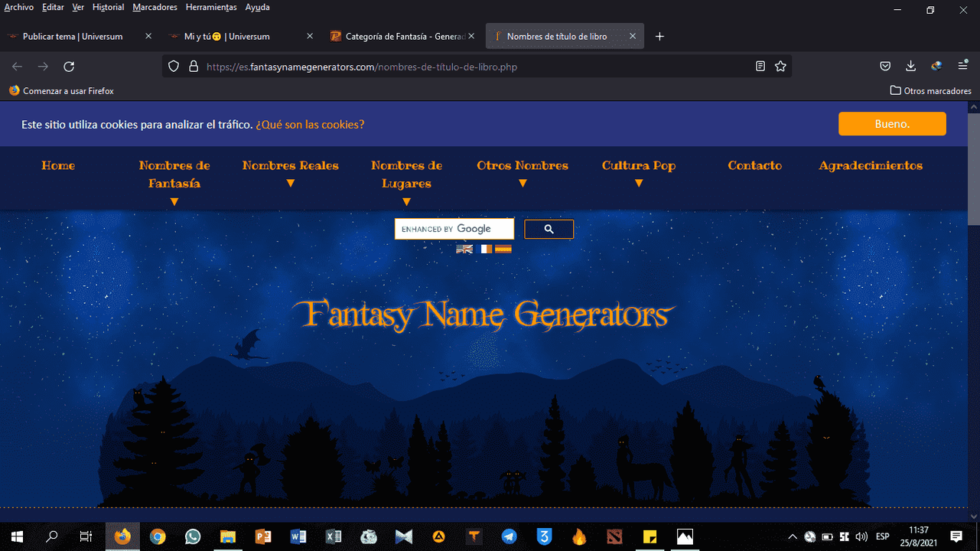Go to the Home page link

(58, 165)
